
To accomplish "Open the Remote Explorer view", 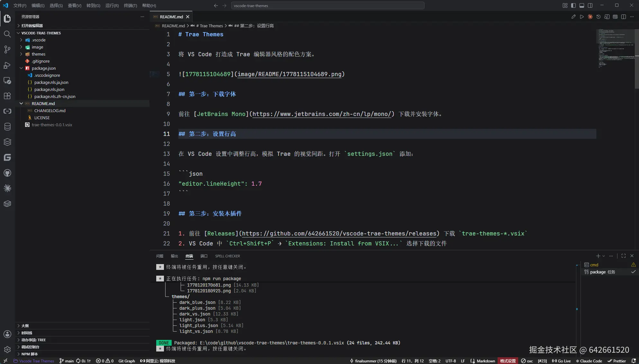I will pos(7,80).
